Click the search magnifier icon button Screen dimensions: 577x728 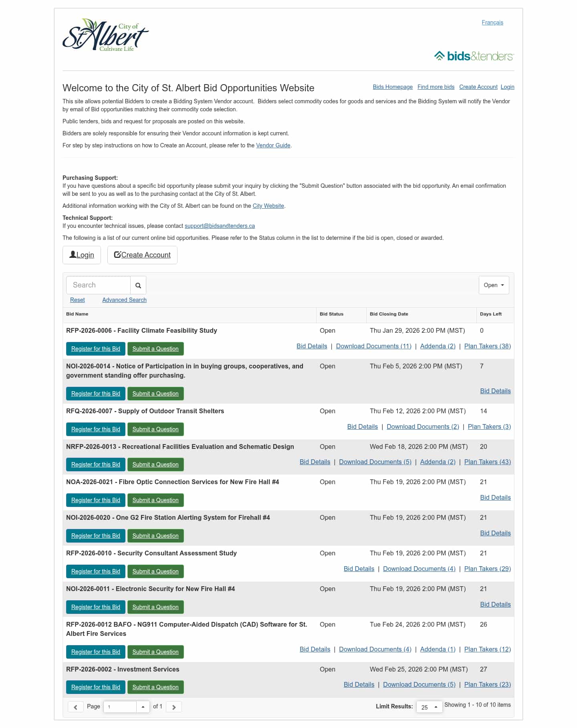[x=138, y=285]
